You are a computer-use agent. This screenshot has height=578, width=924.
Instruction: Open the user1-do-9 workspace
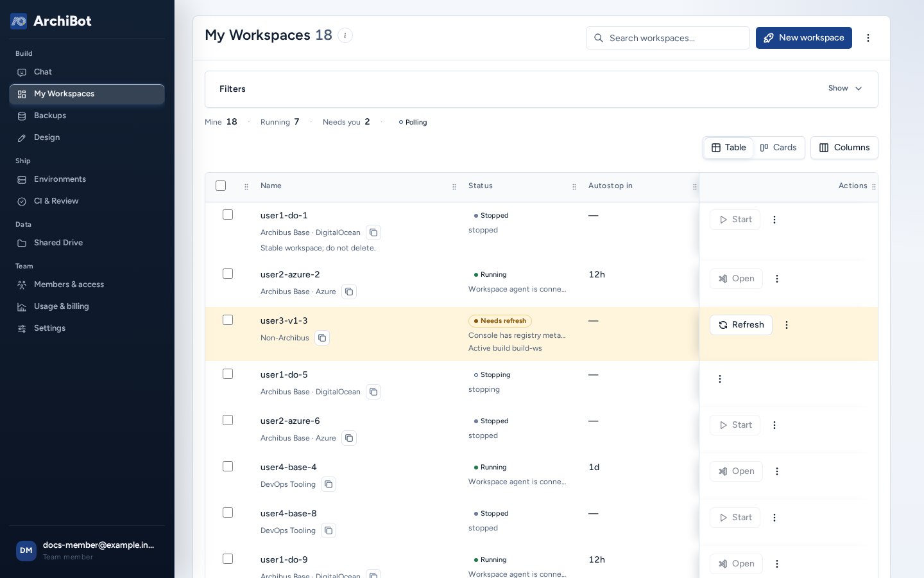tap(736, 564)
